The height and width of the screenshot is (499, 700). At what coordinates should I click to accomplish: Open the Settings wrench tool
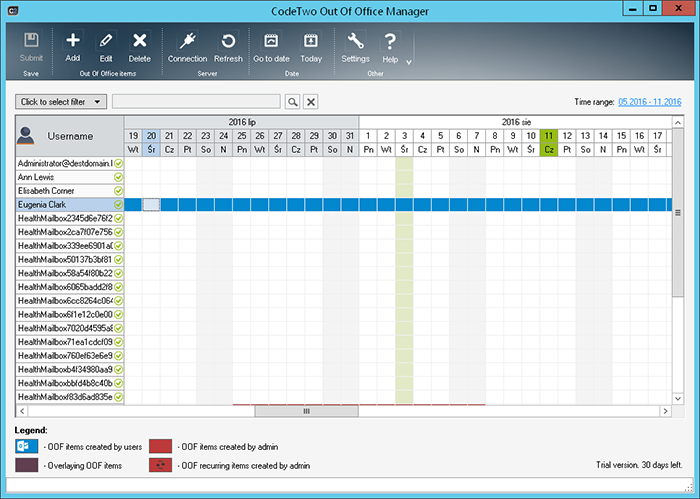click(x=355, y=47)
